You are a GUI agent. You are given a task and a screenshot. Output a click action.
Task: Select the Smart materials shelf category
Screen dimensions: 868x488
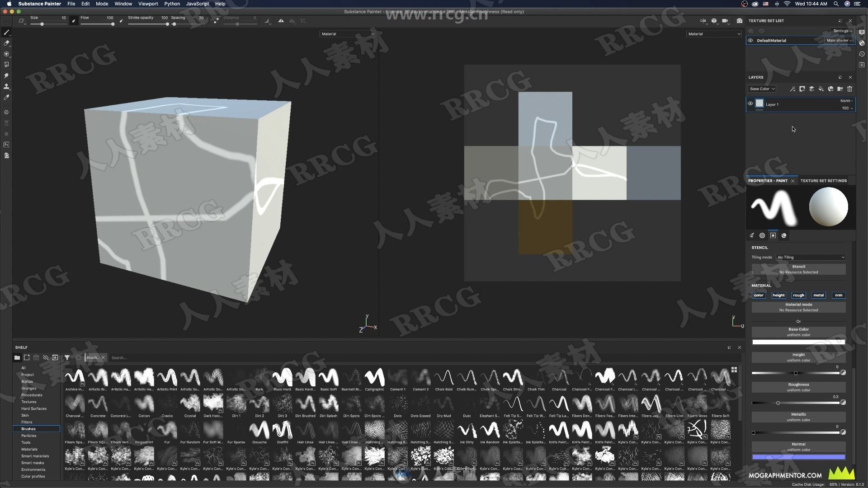35,456
